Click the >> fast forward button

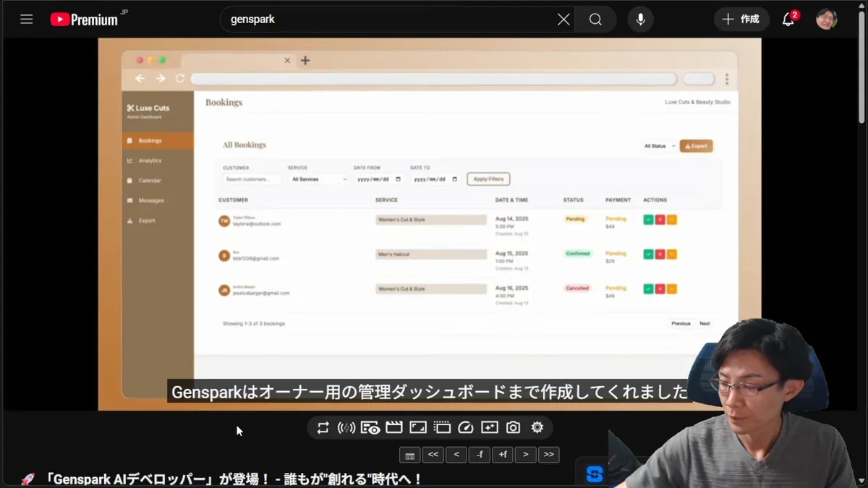[548, 455]
